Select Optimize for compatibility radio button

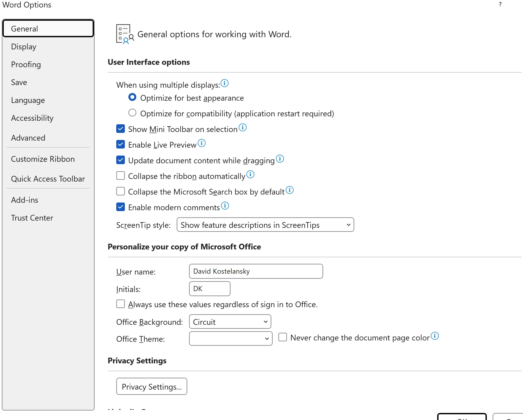[x=132, y=113]
